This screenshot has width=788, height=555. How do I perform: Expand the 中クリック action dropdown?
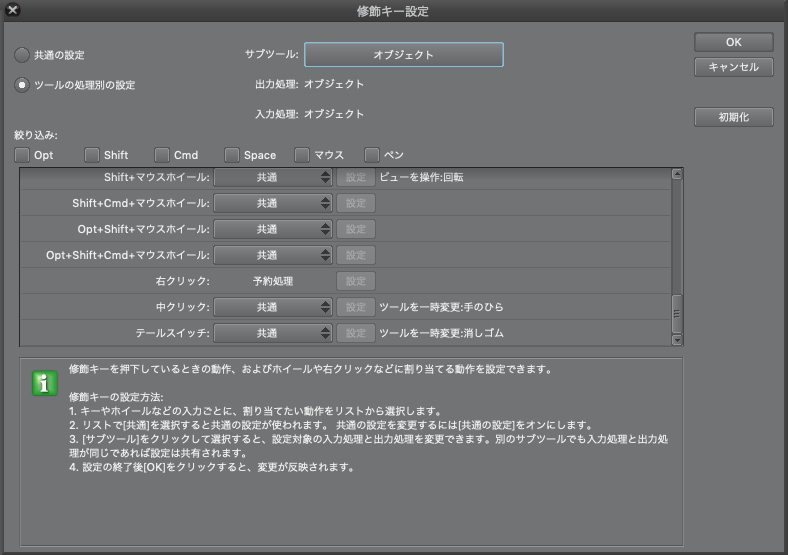[x=273, y=307]
